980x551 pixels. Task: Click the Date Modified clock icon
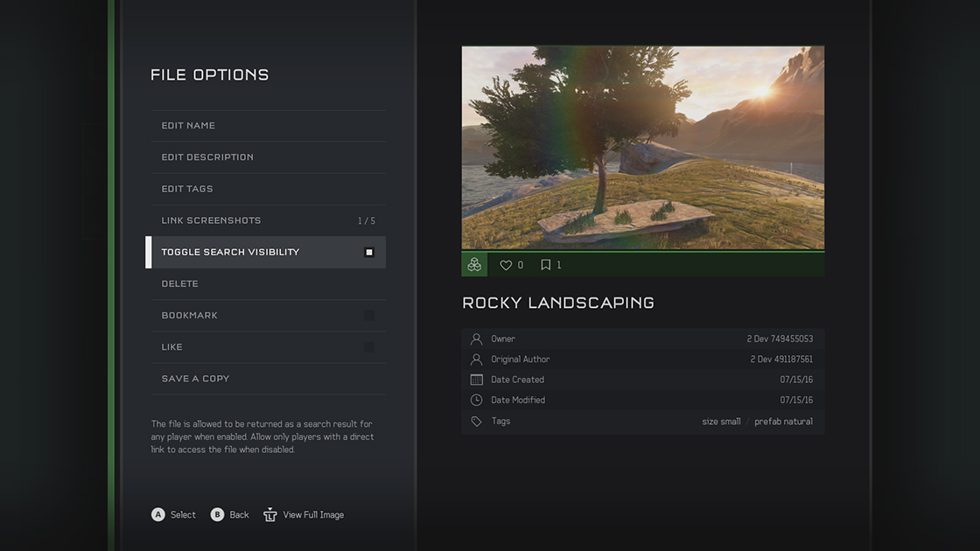click(x=476, y=400)
